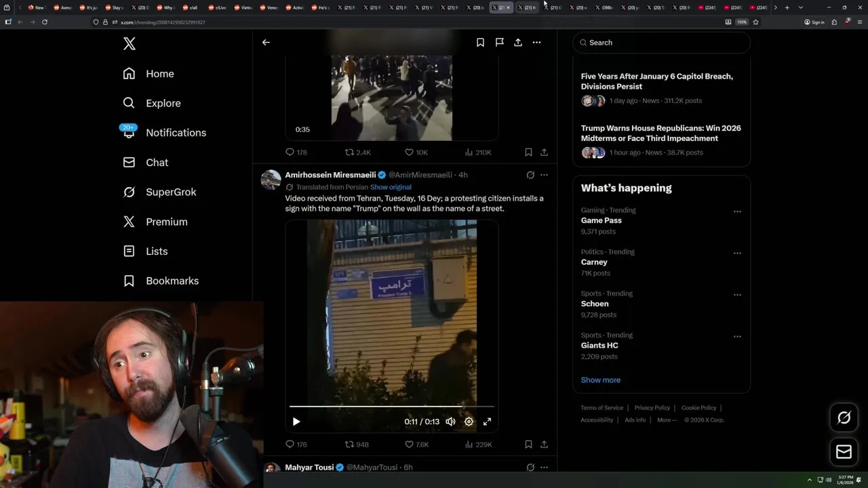Reply to post with 176 comments
The width and height of the screenshot is (868, 488).
(x=296, y=445)
